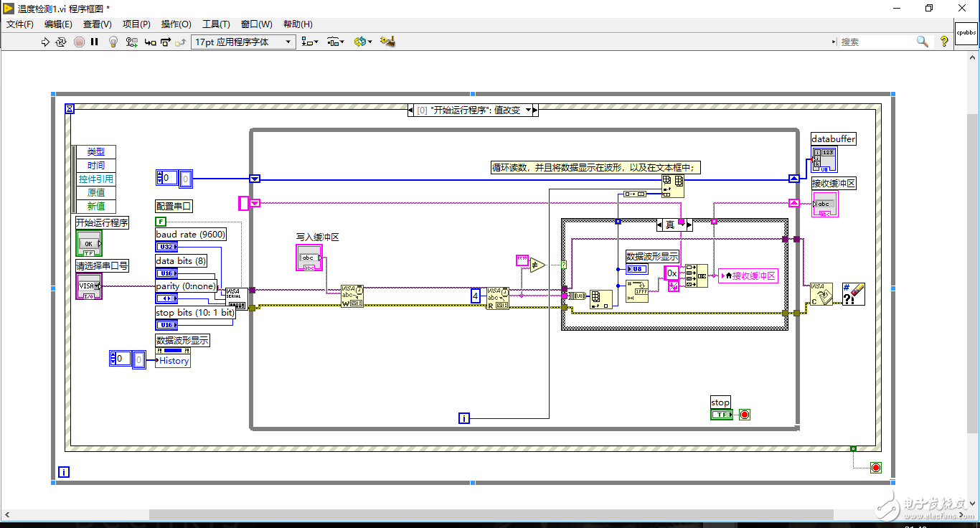Open the 17pt application font dropdown
Image resolution: width=980 pixels, height=528 pixels.
(x=243, y=42)
